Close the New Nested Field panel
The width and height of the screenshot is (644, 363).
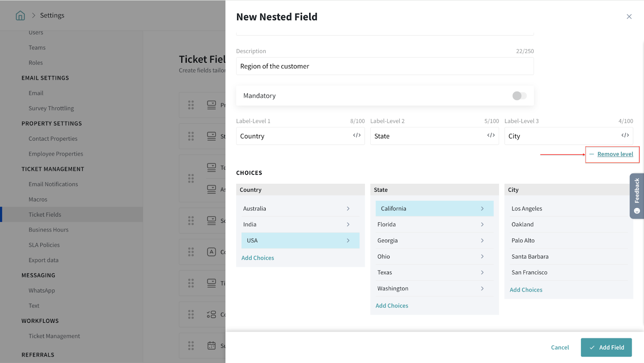pos(629,16)
